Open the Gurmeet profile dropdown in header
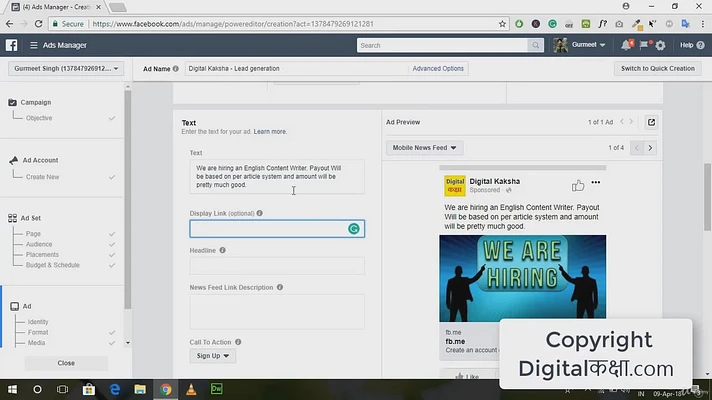 [x=588, y=45]
